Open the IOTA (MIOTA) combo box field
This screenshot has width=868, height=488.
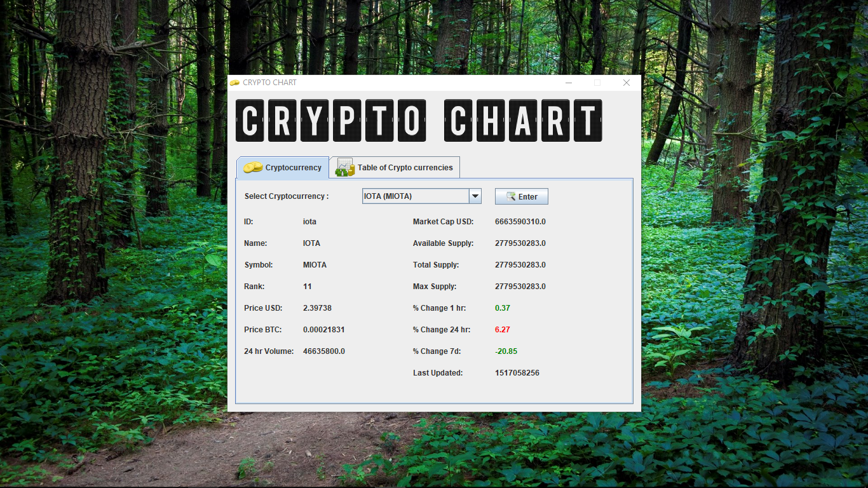pos(416,196)
